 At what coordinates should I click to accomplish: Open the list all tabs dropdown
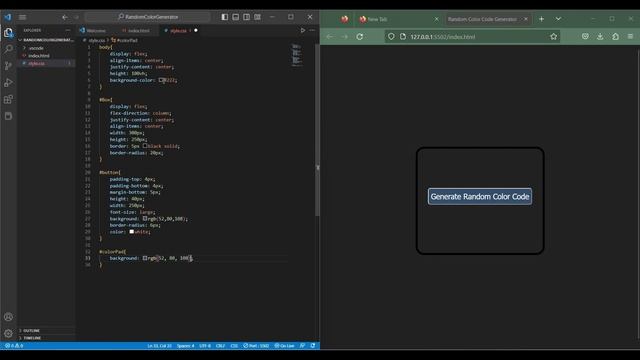pos(558,19)
